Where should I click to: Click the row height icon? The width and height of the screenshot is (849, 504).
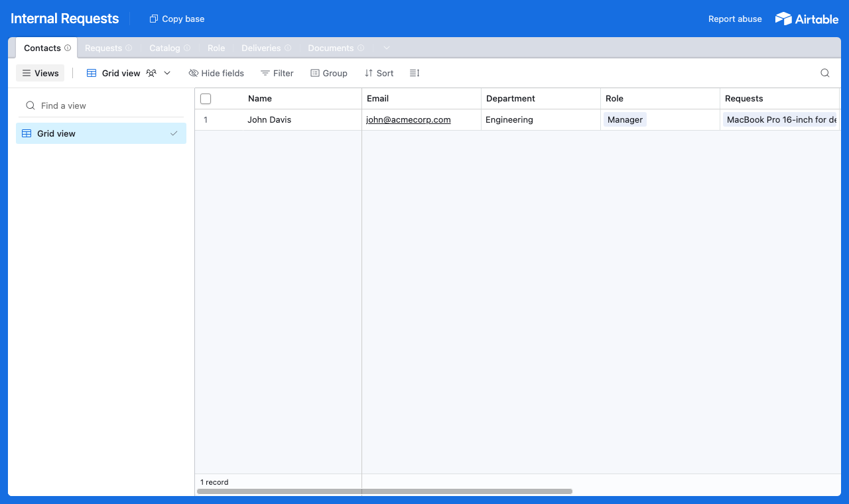[x=415, y=73]
